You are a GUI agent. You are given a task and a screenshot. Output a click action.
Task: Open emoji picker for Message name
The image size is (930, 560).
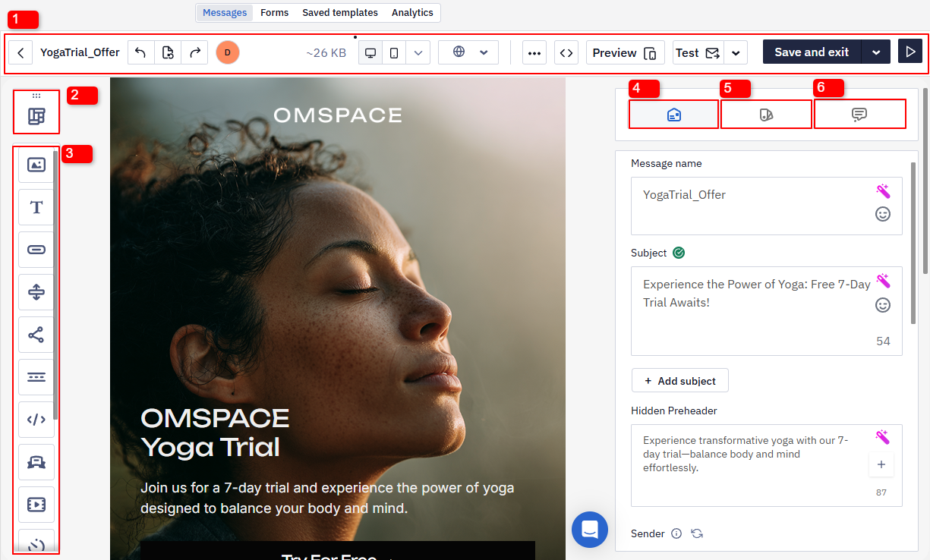882,215
